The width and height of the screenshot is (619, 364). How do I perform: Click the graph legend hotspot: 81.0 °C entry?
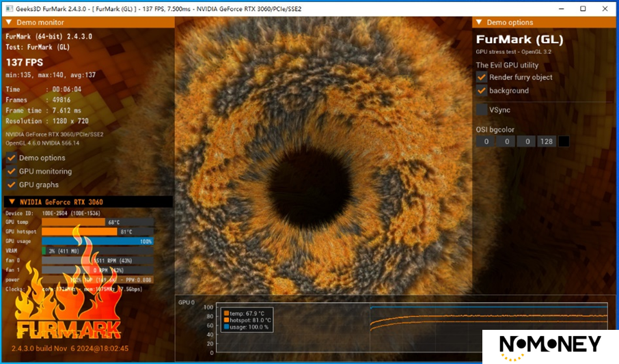tap(247, 320)
